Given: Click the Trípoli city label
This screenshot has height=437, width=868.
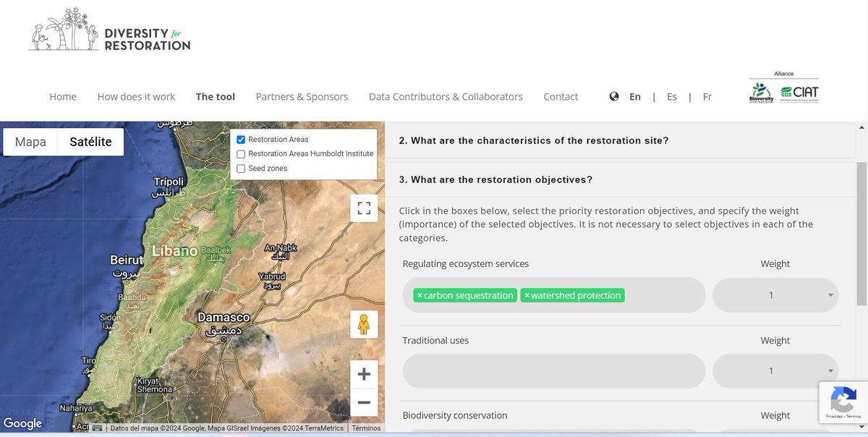Looking at the screenshot, I should [169, 181].
